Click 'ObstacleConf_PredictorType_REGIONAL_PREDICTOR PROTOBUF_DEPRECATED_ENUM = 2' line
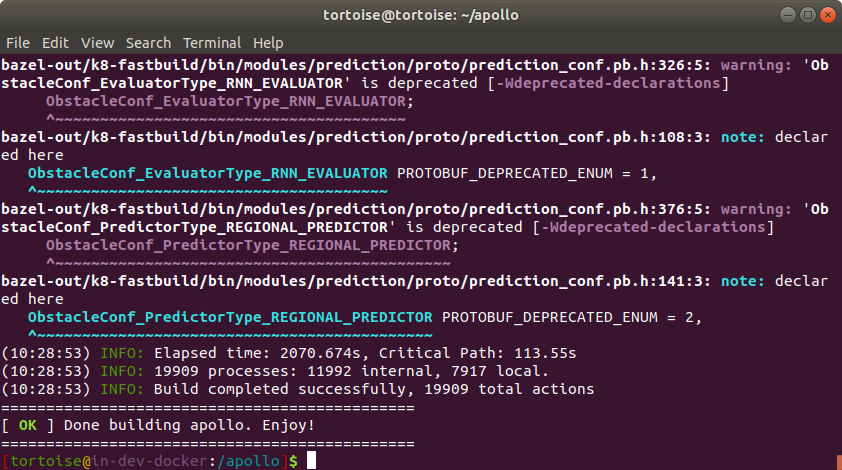 point(365,317)
